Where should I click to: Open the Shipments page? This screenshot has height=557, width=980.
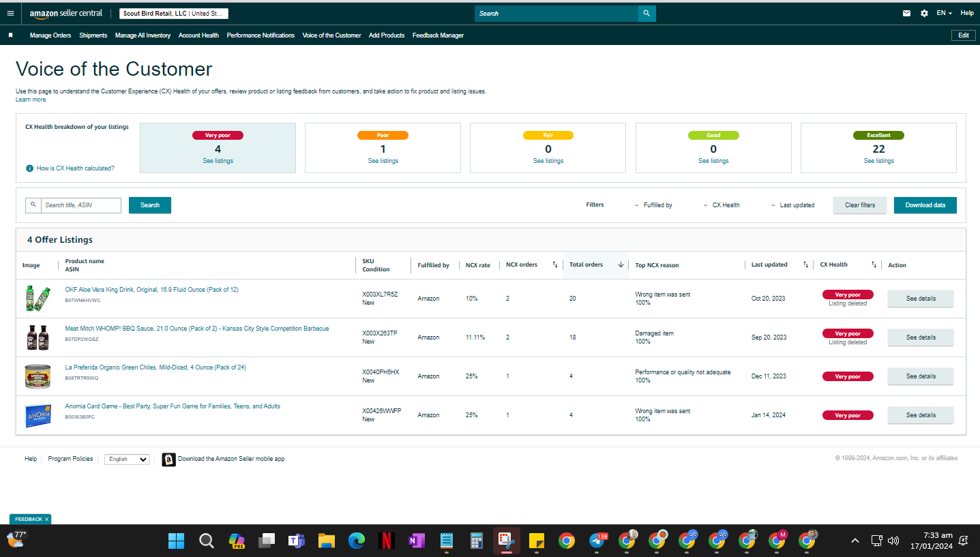tap(93, 35)
